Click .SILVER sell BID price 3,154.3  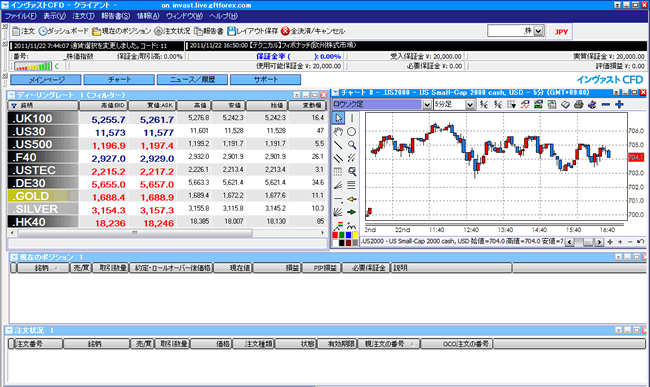click(108, 210)
